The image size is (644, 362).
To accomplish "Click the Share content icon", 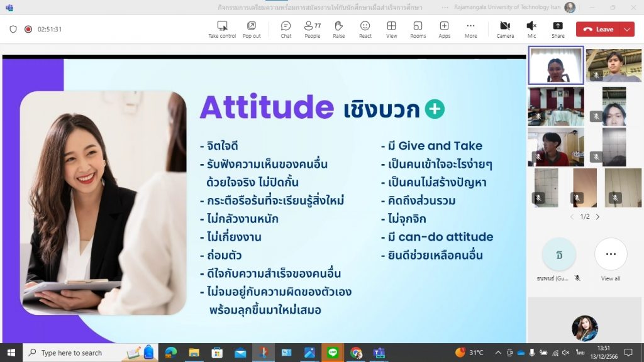I will click(x=557, y=29).
